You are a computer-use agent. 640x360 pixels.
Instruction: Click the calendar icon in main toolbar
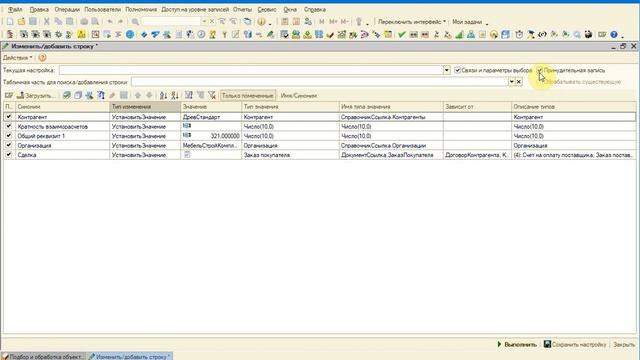[x=296, y=22]
